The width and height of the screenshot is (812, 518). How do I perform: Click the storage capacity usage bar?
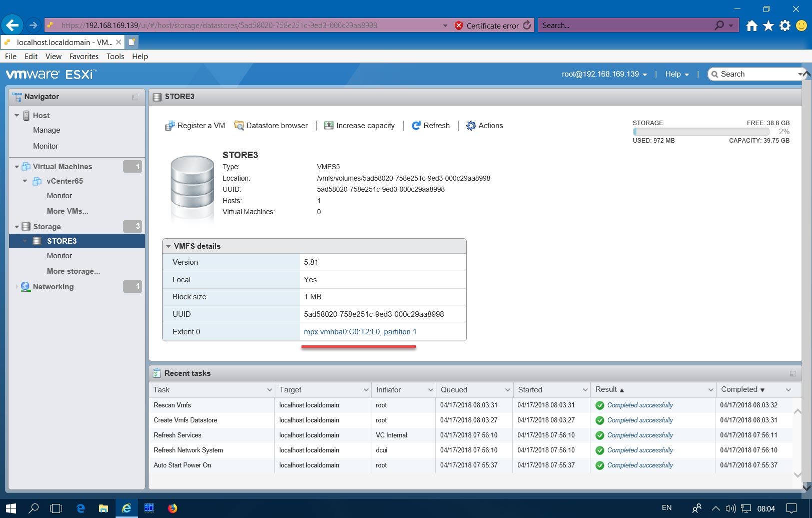click(700, 132)
